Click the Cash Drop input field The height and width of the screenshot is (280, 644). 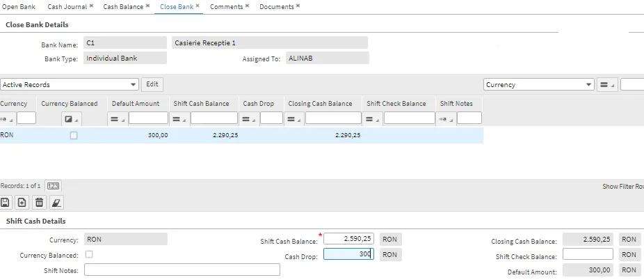348,254
